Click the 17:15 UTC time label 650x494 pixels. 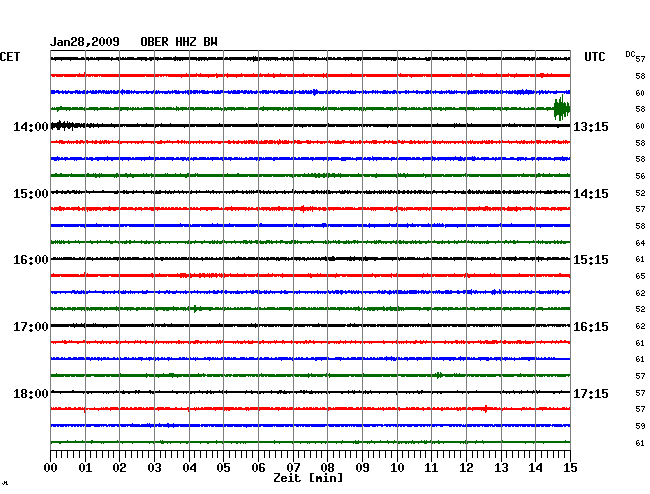[591, 393]
